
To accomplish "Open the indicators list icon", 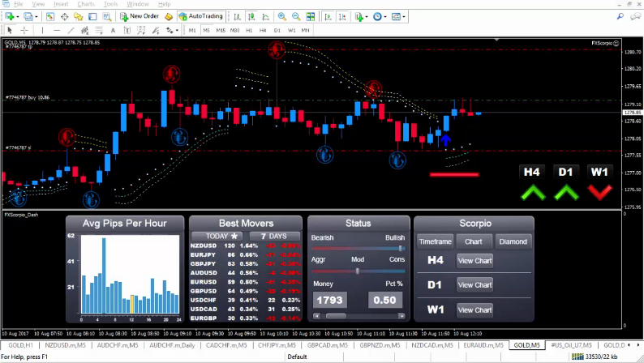I will (359, 17).
